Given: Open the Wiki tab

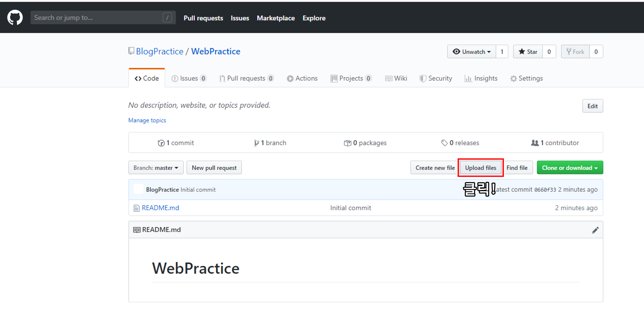Looking at the screenshot, I should click(396, 78).
